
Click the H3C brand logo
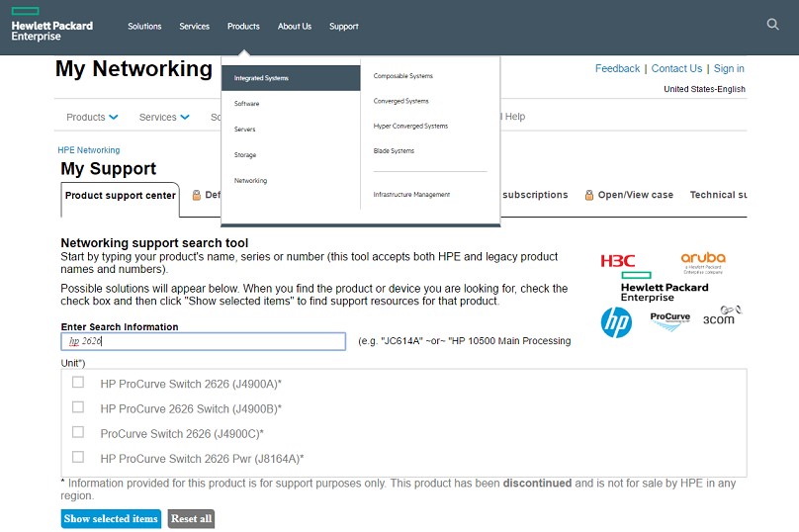click(x=618, y=261)
